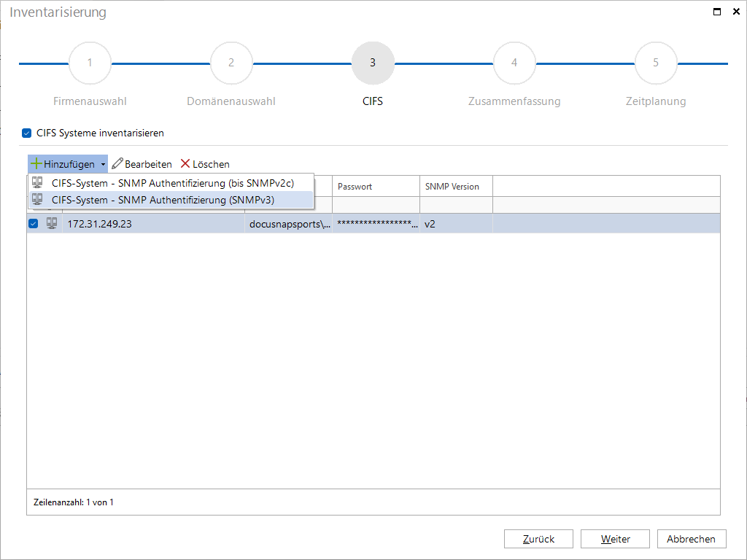This screenshot has height=560, width=747.
Task: Click the filter field under Passwort
Action: (376, 205)
